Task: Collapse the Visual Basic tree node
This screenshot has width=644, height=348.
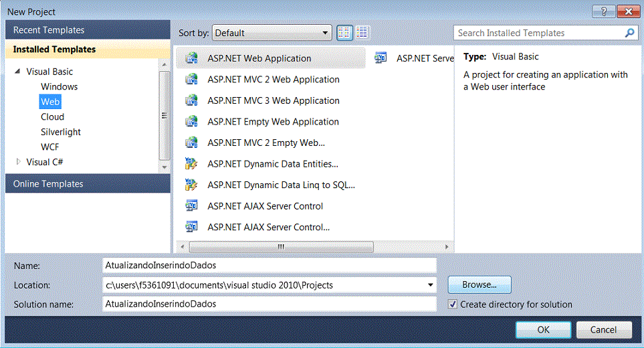Action: (18, 72)
